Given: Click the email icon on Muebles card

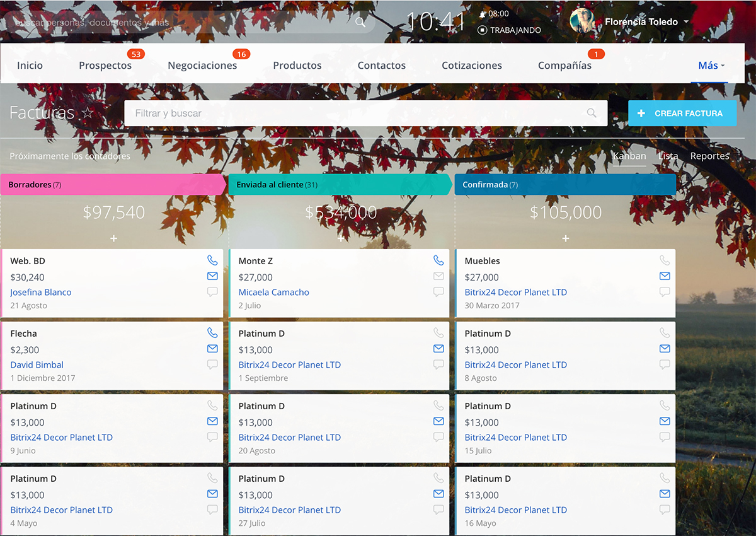Looking at the screenshot, I should click(x=665, y=276).
